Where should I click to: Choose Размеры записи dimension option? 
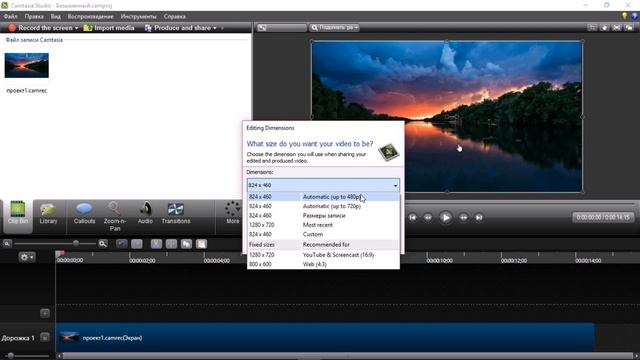point(323,216)
